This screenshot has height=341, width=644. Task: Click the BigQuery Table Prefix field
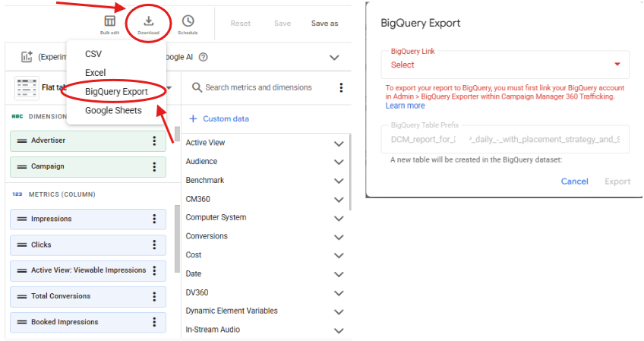tap(505, 139)
